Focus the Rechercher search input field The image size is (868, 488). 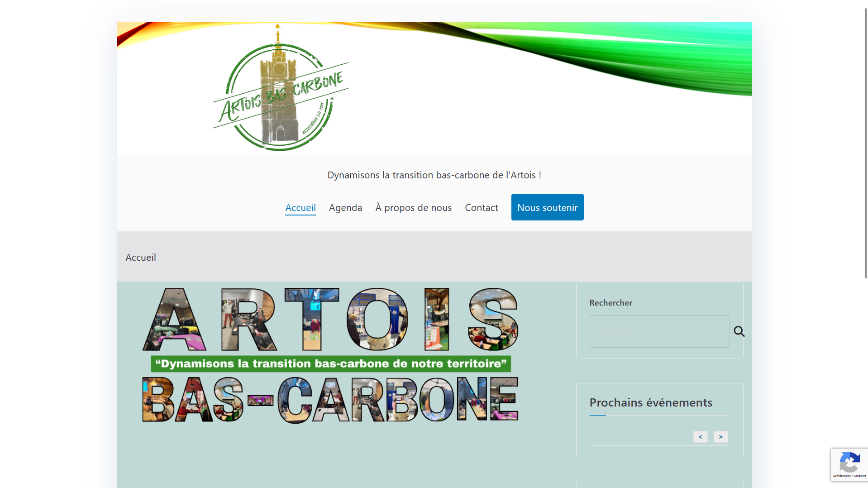[x=659, y=331]
